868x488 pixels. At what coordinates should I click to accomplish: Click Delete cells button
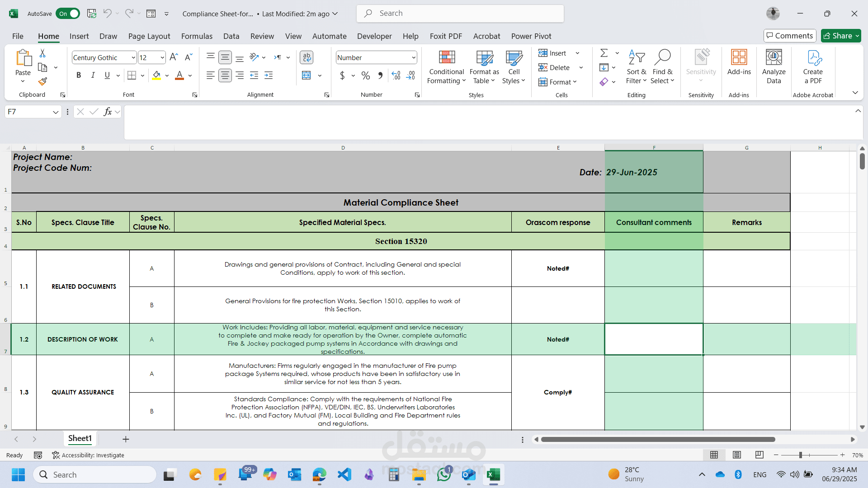click(x=554, y=68)
